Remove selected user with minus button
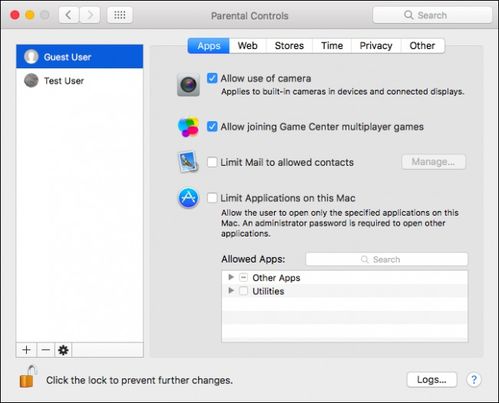The width and height of the screenshot is (499, 403). point(46,350)
